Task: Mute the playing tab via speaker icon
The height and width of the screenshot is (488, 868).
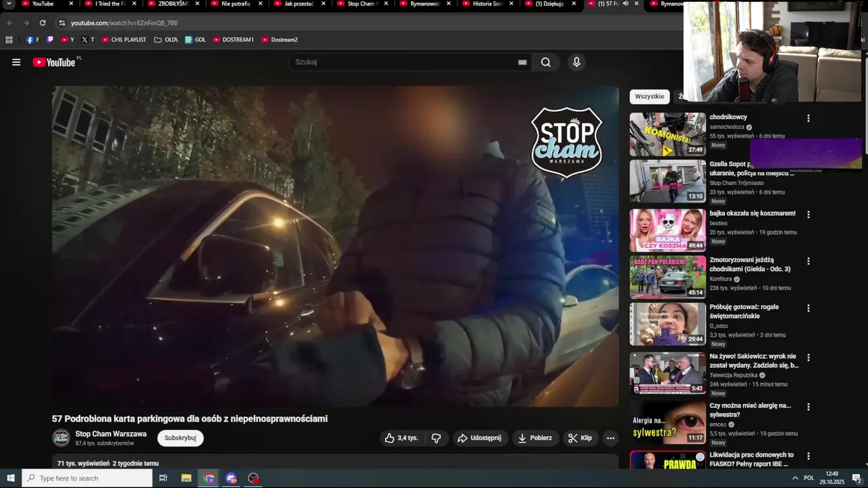Action: pyautogui.click(x=625, y=4)
